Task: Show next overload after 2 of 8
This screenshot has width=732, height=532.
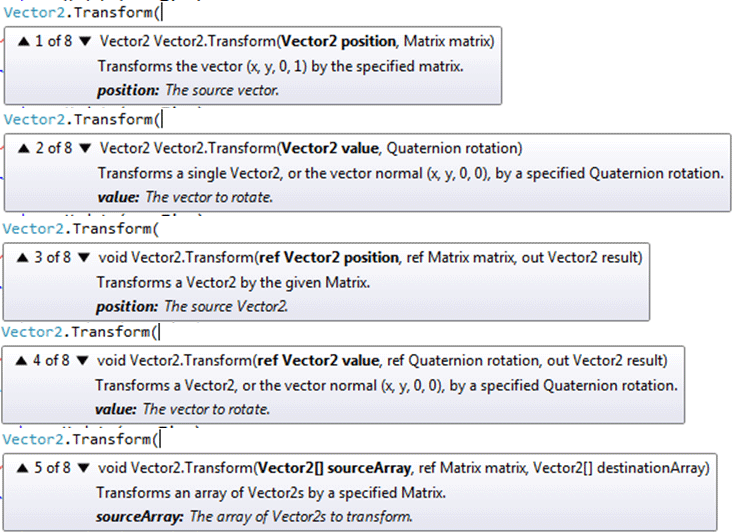Action: 84,148
